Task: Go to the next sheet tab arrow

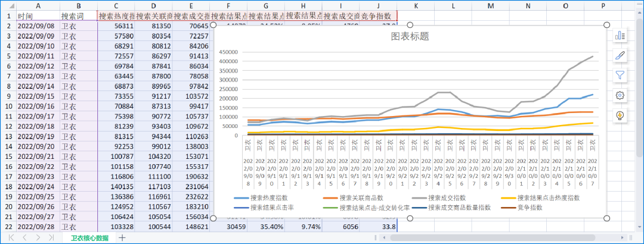Action: (38, 237)
